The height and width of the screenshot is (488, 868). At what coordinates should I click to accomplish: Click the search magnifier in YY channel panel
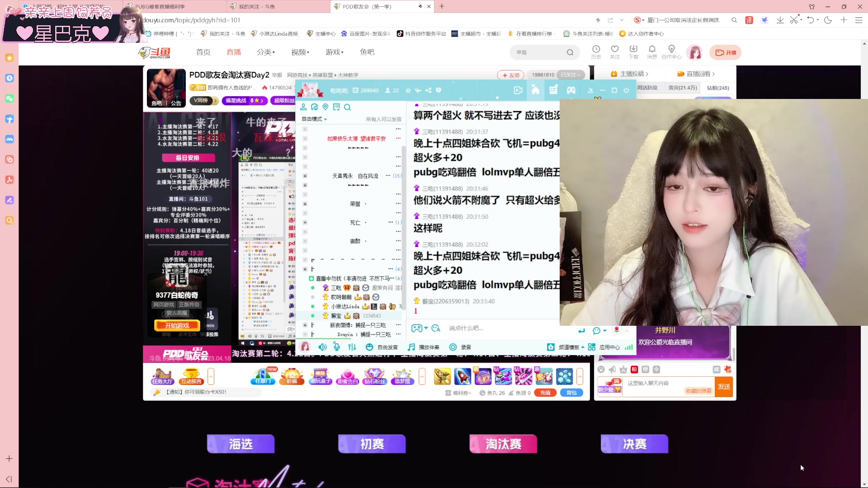click(347, 107)
